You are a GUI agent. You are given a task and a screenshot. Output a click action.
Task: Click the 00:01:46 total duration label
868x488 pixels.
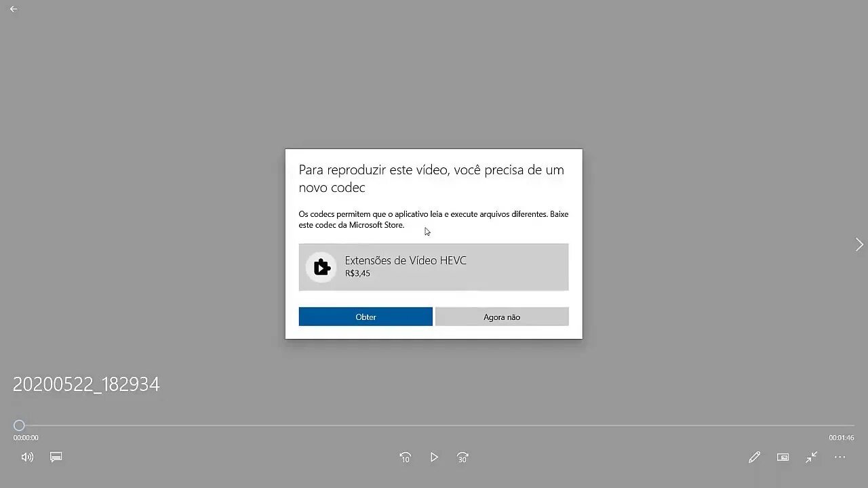point(841,438)
